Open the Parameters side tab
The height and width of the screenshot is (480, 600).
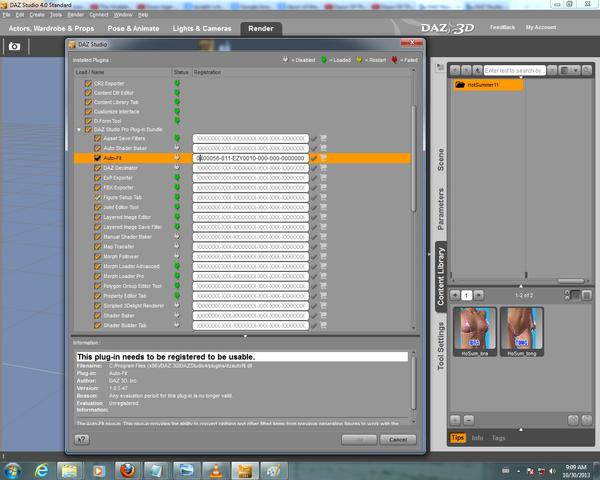440,209
